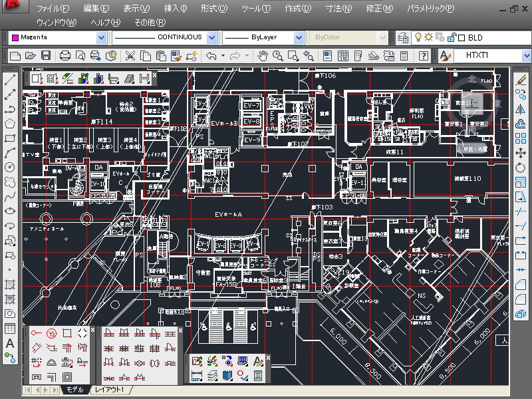
Task: Click the Save floppy disk icon
Action: (47, 57)
